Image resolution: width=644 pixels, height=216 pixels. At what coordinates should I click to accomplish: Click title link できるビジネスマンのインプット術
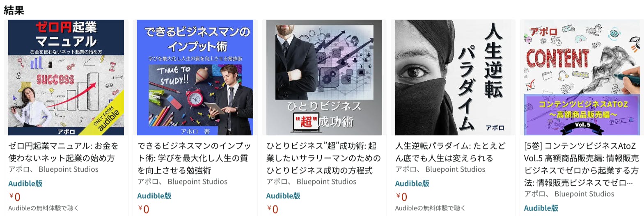[x=194, y=158]
